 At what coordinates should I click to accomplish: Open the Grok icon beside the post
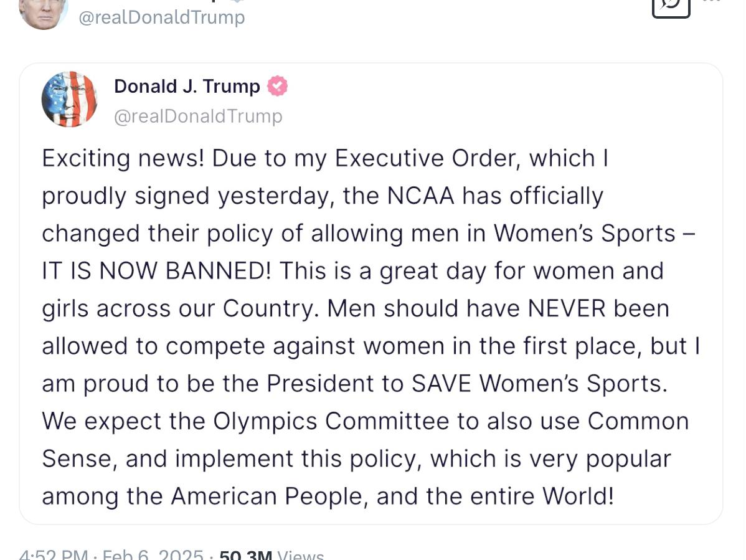tap(671, 6)
